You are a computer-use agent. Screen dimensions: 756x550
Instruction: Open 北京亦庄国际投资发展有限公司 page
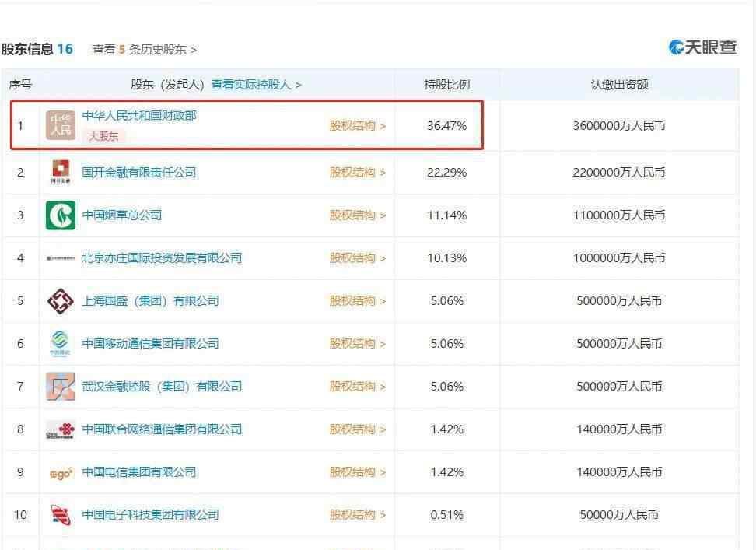pos(162,258)
